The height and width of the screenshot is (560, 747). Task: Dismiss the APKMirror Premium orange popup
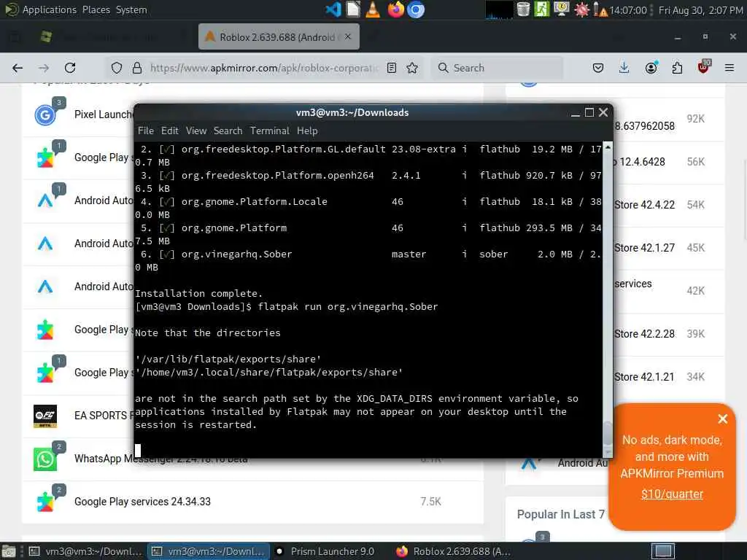point(723,419)
